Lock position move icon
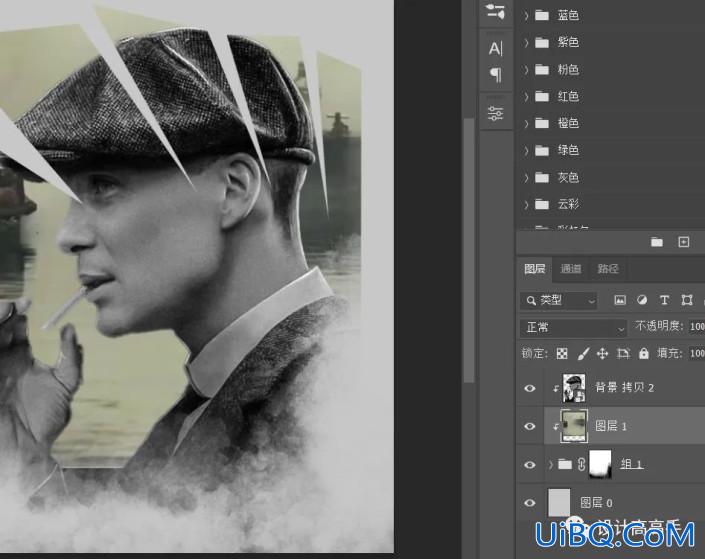This screenshot has width=705, height=559. [x=602, y=353]
